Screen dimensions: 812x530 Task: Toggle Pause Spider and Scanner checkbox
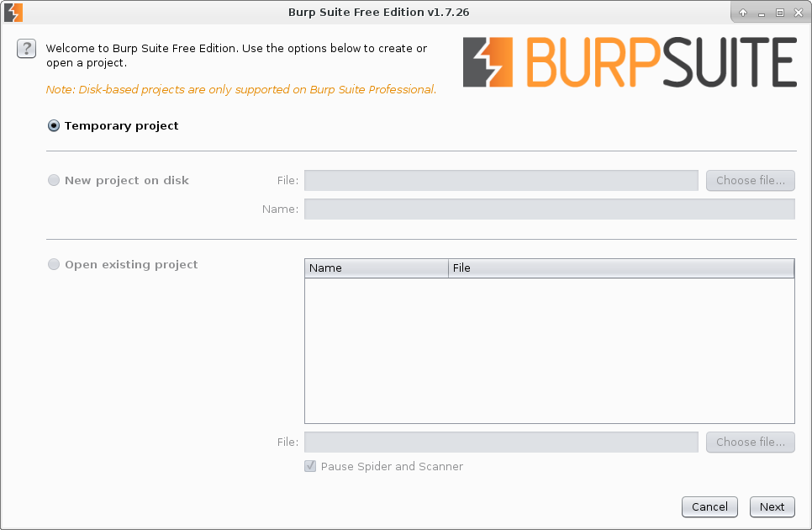coord(310,466)
